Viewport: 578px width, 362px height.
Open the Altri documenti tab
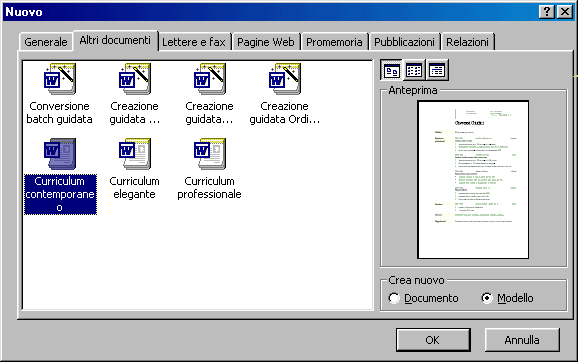coord(115,40)
